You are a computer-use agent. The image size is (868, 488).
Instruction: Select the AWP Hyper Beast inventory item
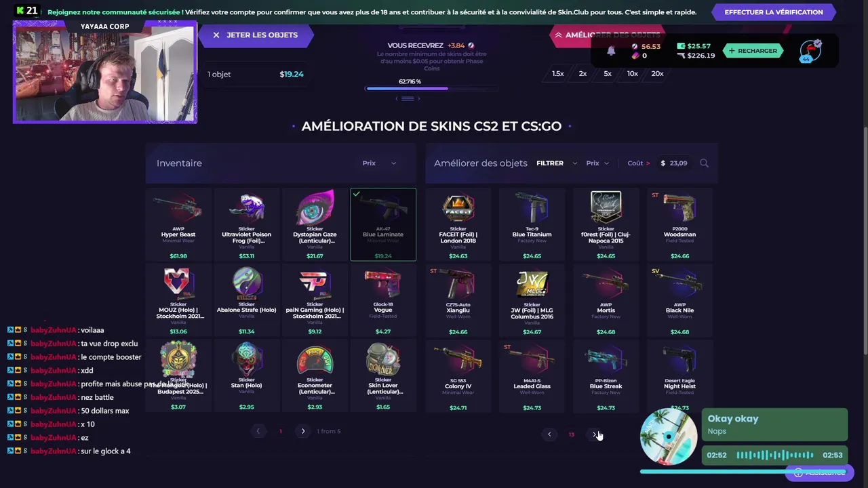178,224
